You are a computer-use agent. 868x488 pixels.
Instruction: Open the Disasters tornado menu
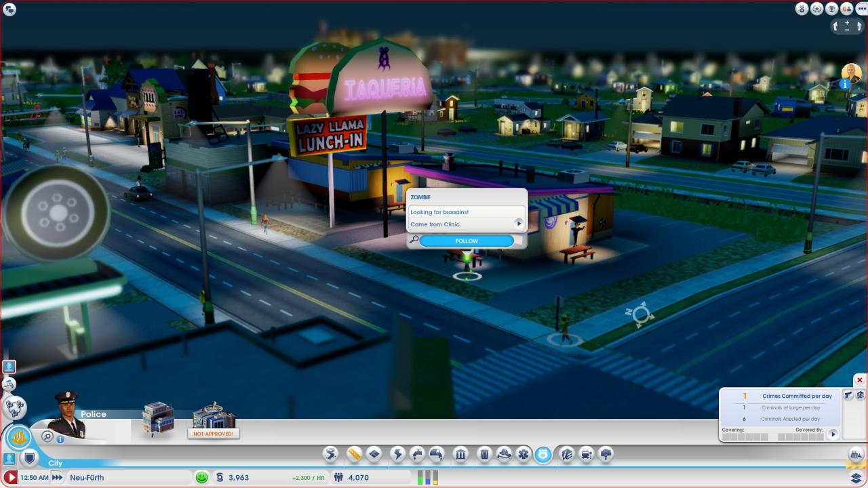click(x=330, y=454)
